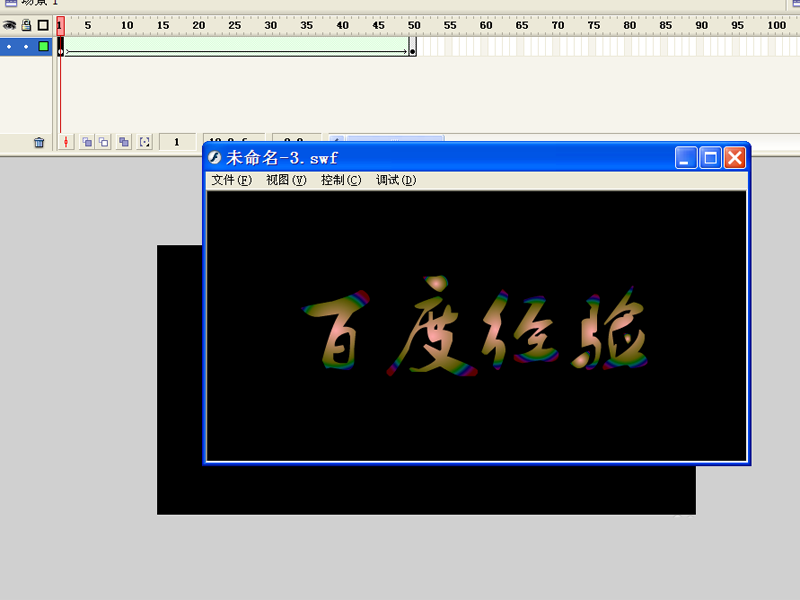Click the Flash player icon in title bar

[x=215, y=158]
